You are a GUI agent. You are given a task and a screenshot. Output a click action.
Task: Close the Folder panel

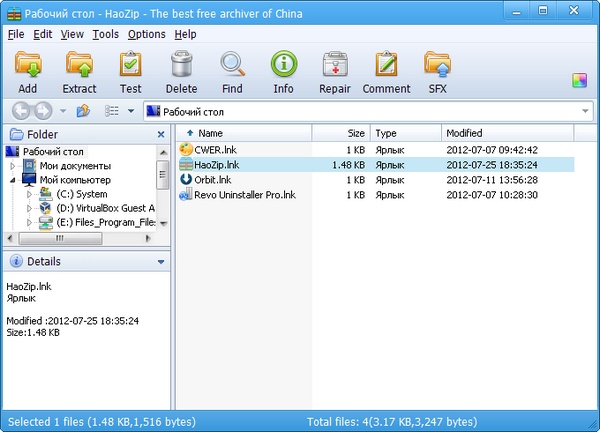(161, 134)
